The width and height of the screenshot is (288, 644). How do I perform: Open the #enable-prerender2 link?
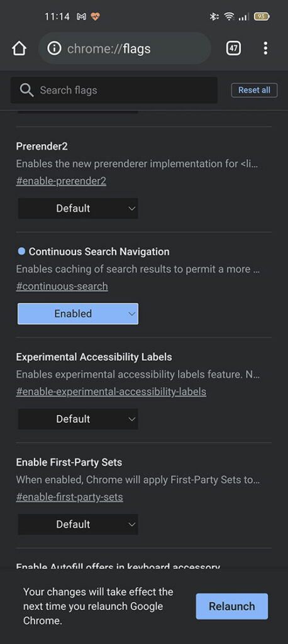click(x=61, y=182)
